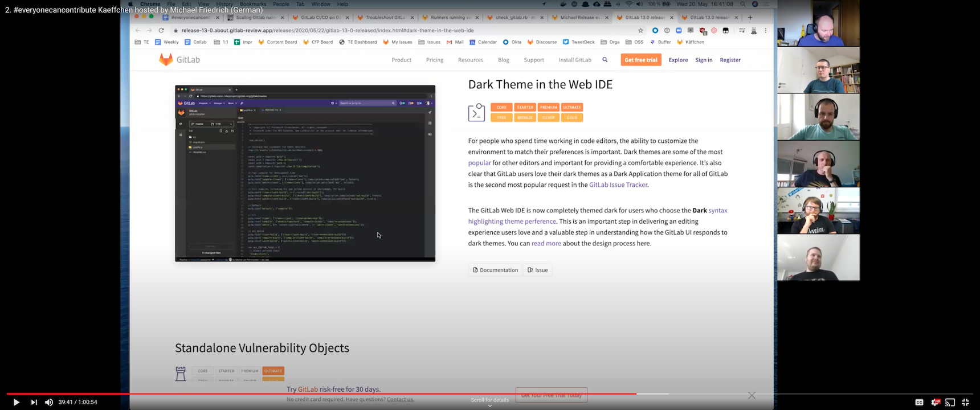The image size is (980, 410).
Task: Bookmark this page with the star icon
Action: [x=640, y=31]
